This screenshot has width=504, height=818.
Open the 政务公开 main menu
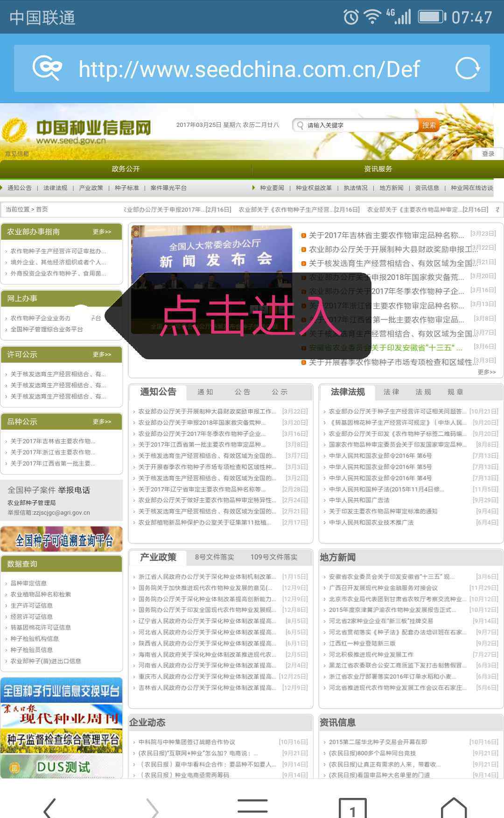coord(126,169)
